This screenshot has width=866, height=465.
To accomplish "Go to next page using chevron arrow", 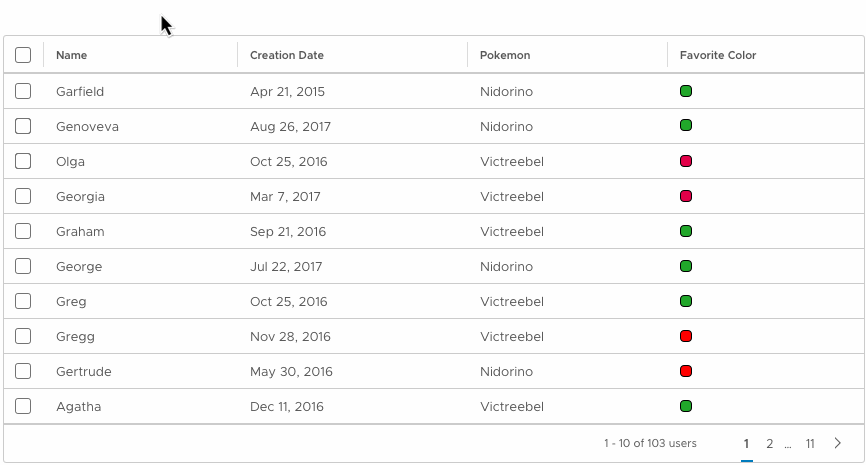I will click(x=838, y=443).
